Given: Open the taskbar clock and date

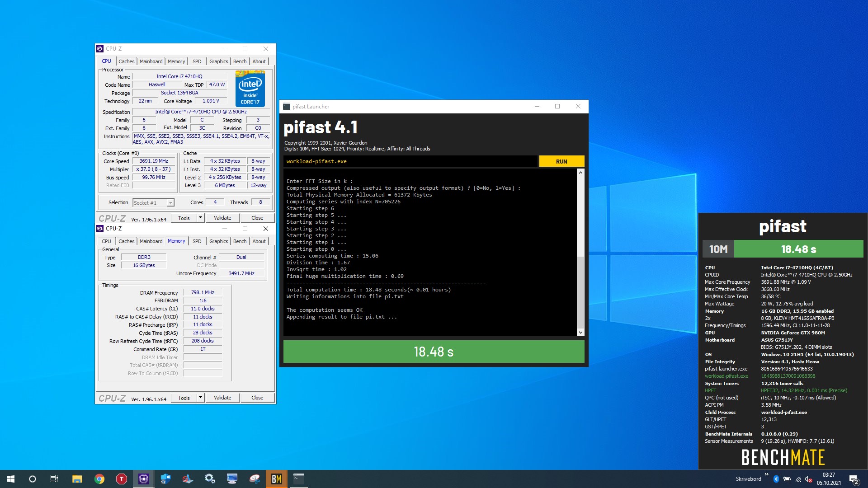Looking at the screenshot, I should click(x=829, y=479).
